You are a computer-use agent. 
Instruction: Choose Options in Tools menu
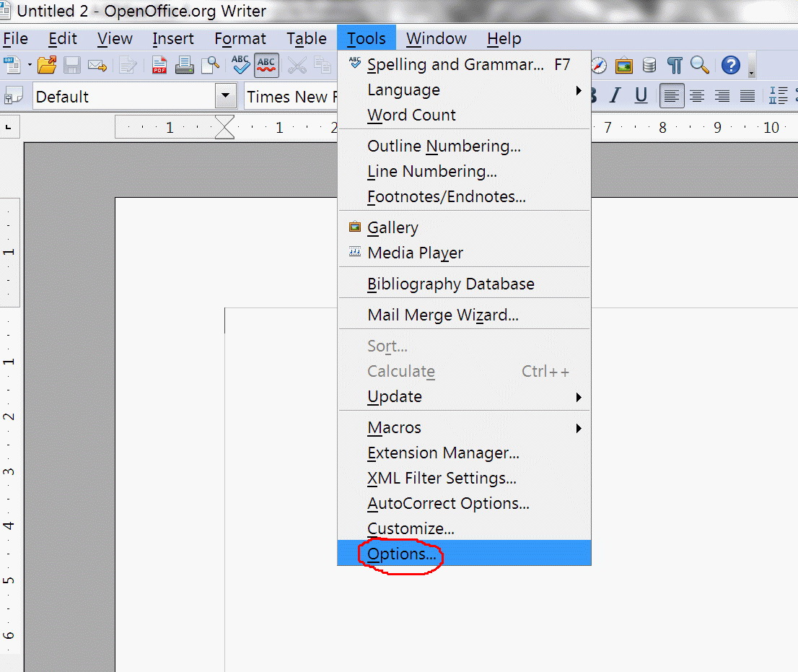pyautogui.click(x=464, y=553)
